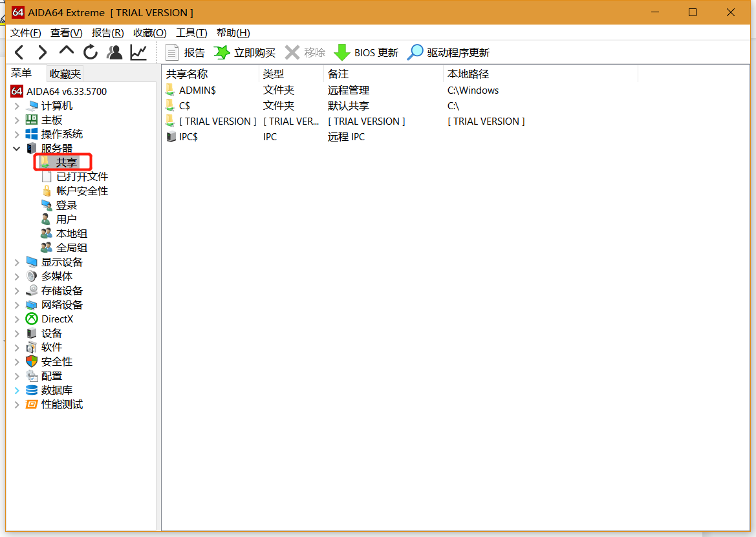Open the 文件(F) menu

[x=26, y=33]
